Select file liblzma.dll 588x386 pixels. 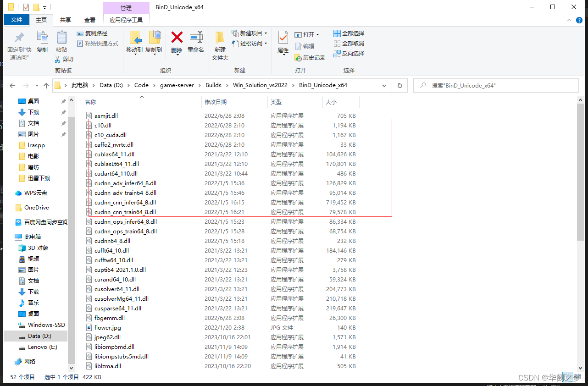[x=107, y=366]
